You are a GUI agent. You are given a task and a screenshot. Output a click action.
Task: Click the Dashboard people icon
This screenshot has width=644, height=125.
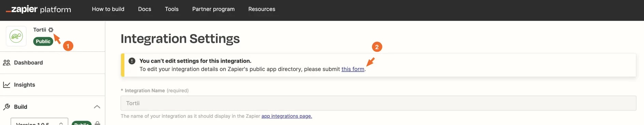6,63
